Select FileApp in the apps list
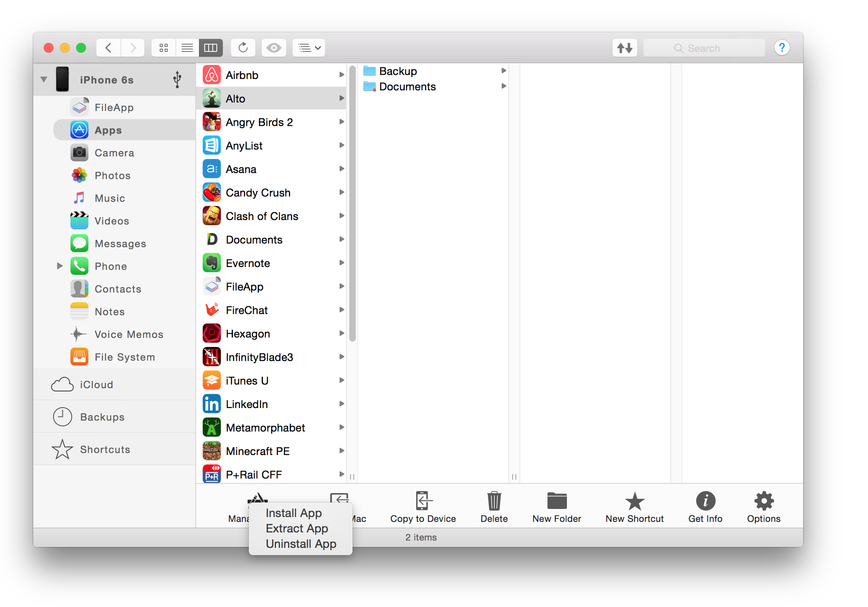This screenshot has width=868, height=607. pos(272,286)
